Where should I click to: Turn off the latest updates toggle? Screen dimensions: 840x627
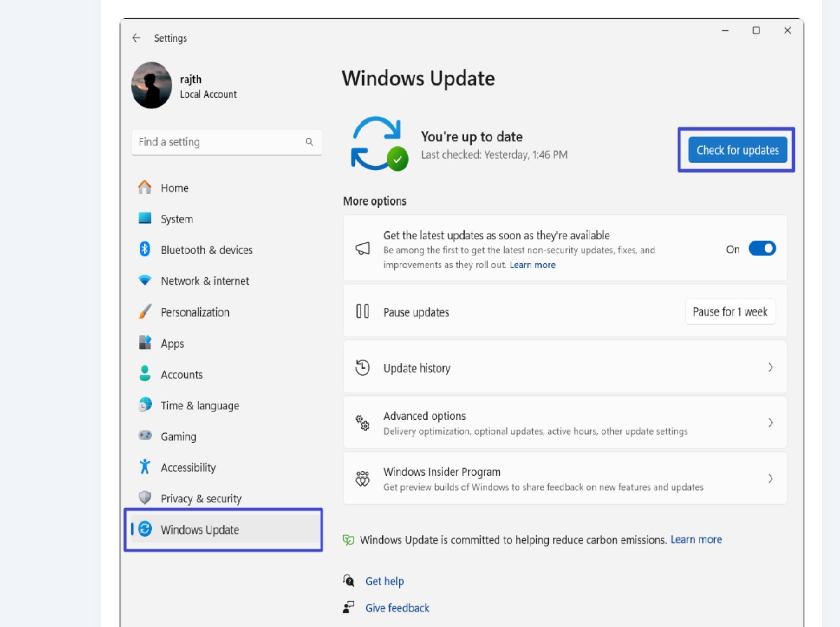tap(762, 248)
